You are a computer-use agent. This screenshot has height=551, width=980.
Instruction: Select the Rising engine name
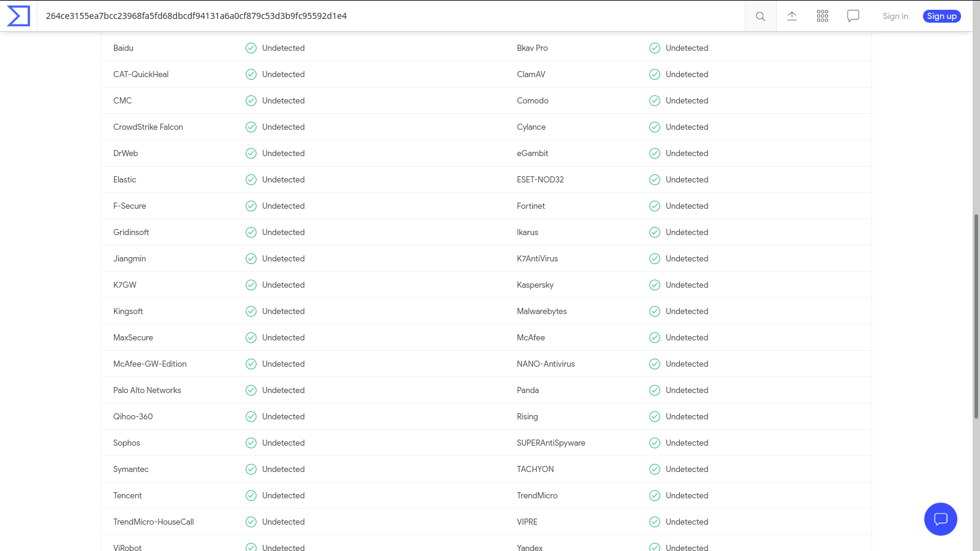click(x=527, y=416)
